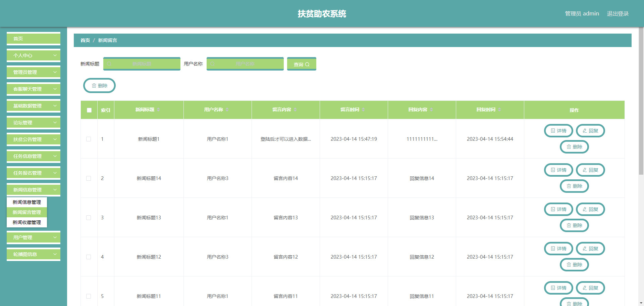644x306 pixels.
Task: Open 详情 for row 新闻标题13
Action: coord(558,209)
